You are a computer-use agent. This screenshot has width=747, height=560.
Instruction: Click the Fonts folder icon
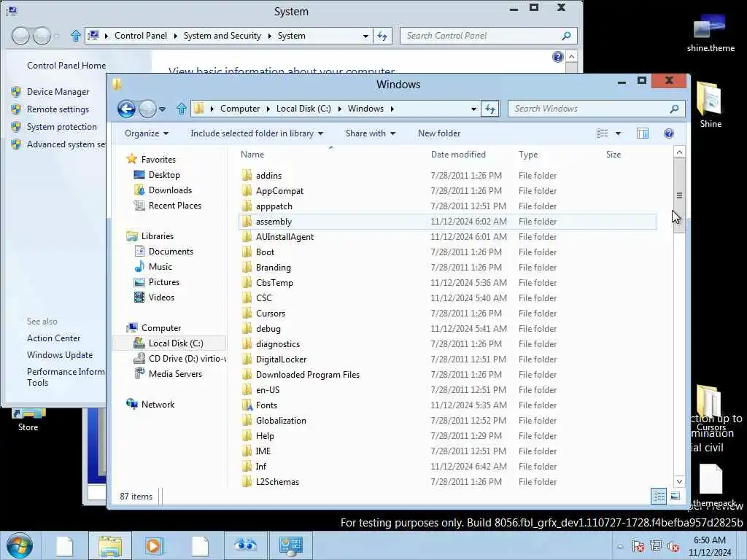247,405
